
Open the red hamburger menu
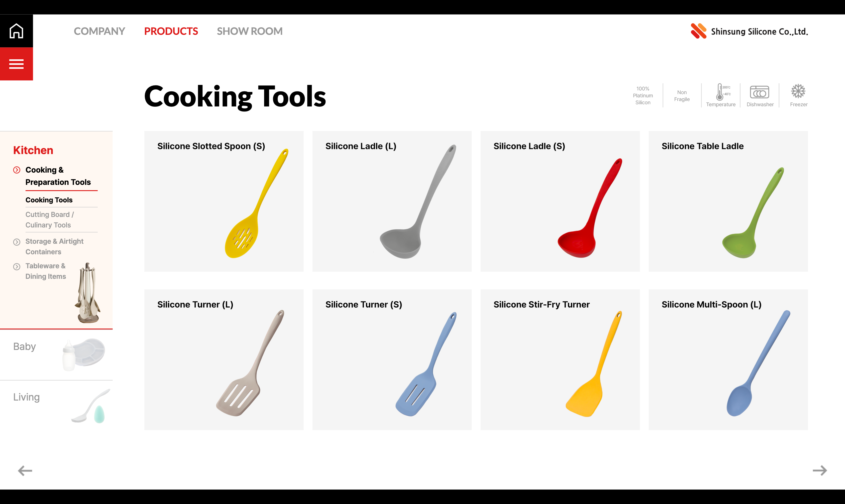point(16,64)
